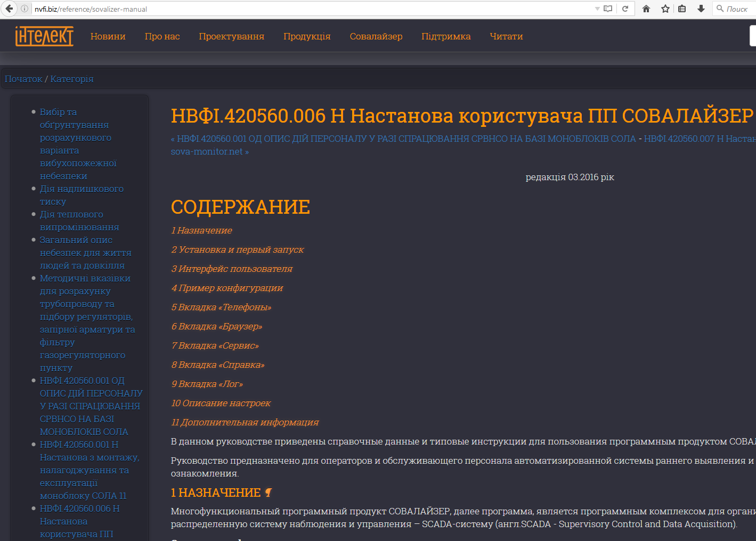Screen dimensions: 756x541
Task: Open sidebar link НВФІ.420560.001 ОД ОПИС ДІЙ ПЕРСОНАЛУ
Action: point(91,406)
